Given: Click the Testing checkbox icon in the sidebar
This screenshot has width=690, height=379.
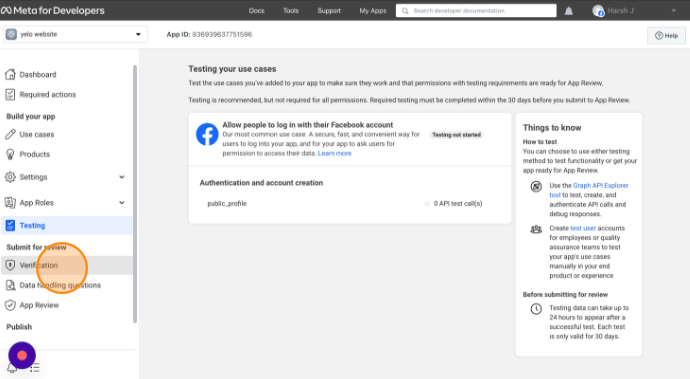Looking at the screenshot, I should click(x=10, y=225).
